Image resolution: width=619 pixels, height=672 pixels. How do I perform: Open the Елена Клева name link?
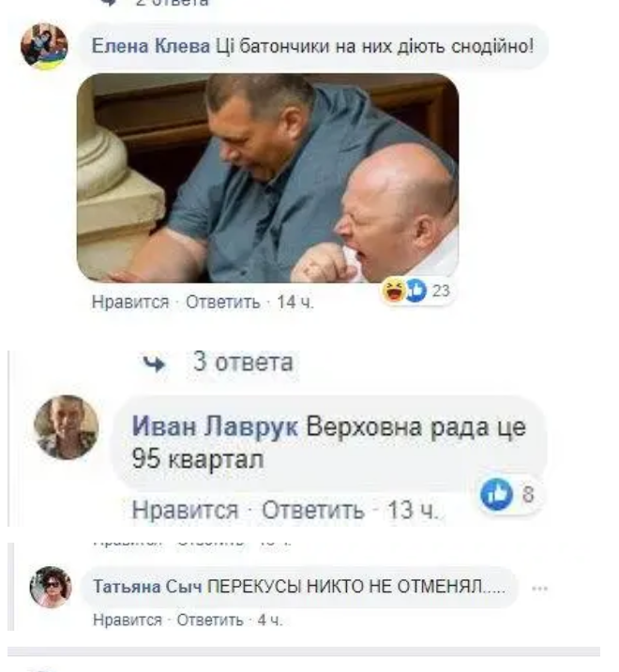[151, 46]
